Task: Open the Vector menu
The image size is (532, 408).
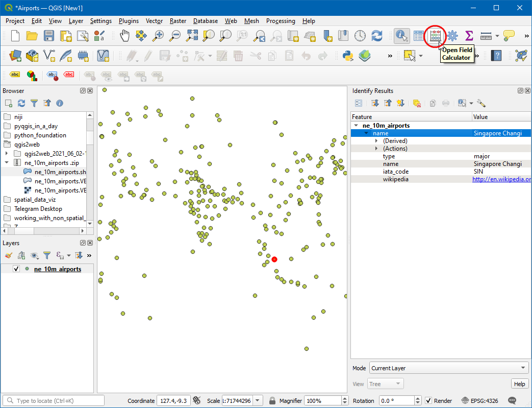Action: [x=154, y=21]
